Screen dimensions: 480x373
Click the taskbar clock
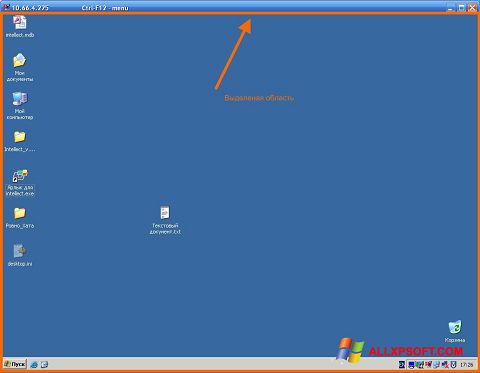467,365
